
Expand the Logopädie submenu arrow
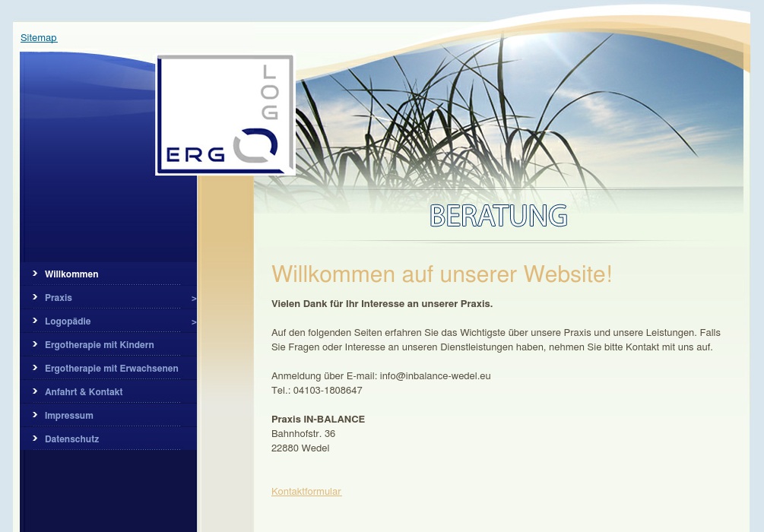(193, 322)
